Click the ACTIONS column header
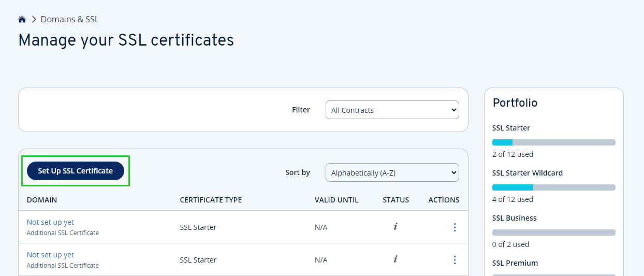The image size is (644, 276). (x=444, y=200)
